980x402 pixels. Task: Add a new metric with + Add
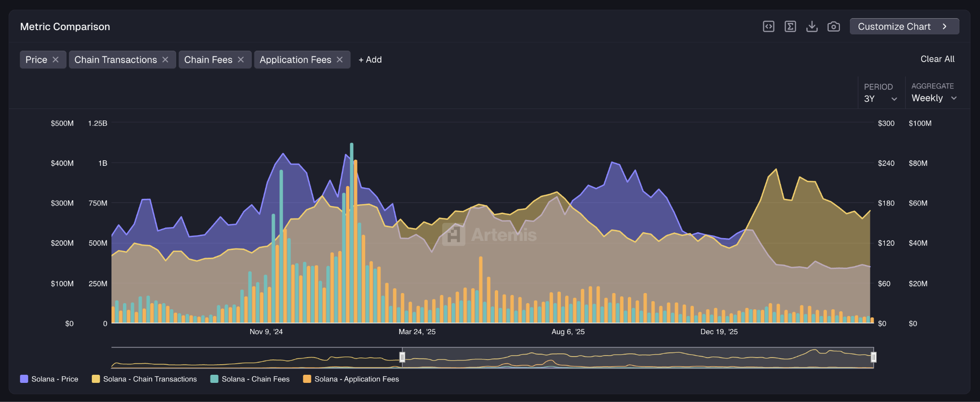pyautogui.click(x=370, y=60)
